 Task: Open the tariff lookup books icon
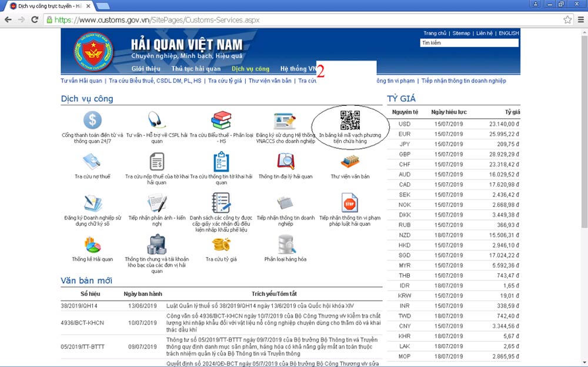(x=221, y=120)
